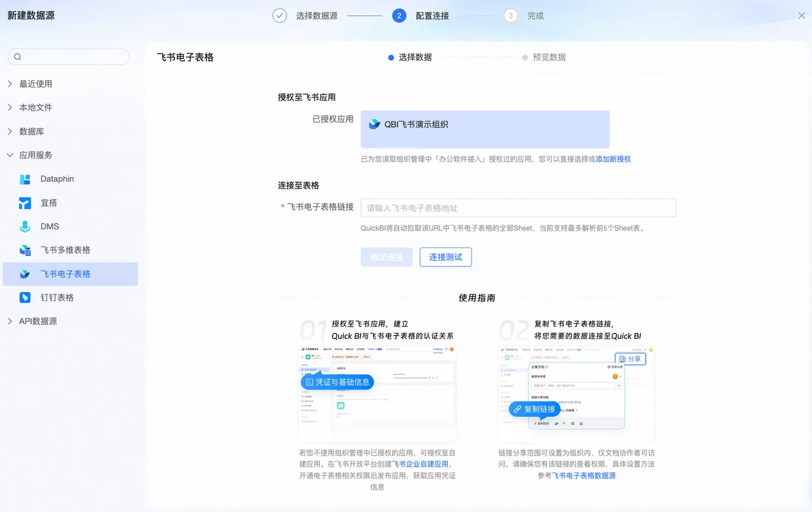Click the search magnifier icon in sidebar
The image size is (812, 512).
[17, 57]
